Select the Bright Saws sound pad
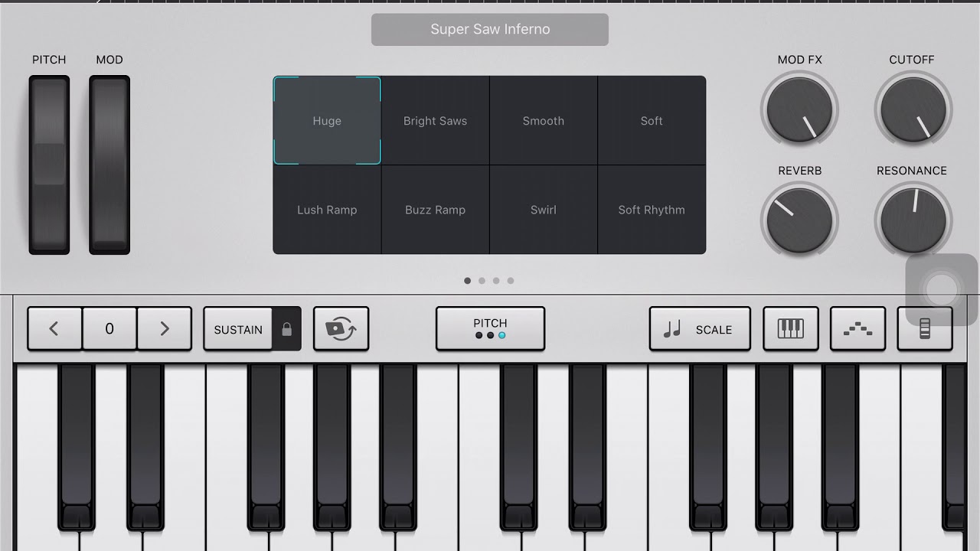This screenshot has width=980, height=551. 435,121
